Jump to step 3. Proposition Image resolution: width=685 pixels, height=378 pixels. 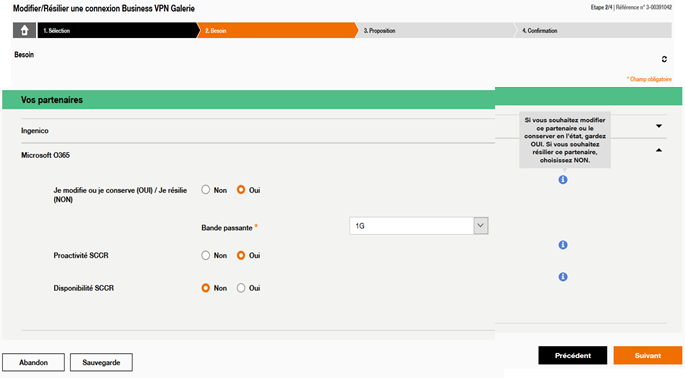[436, 31]
